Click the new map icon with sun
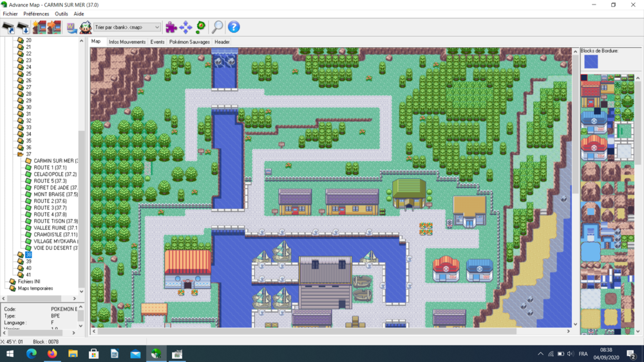 tap(39, 27)
